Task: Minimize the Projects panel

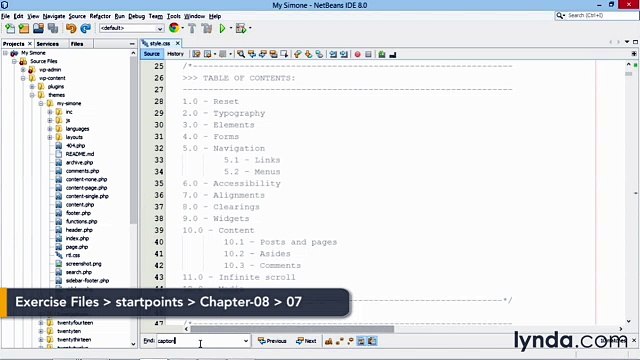Action: [132, 44]
